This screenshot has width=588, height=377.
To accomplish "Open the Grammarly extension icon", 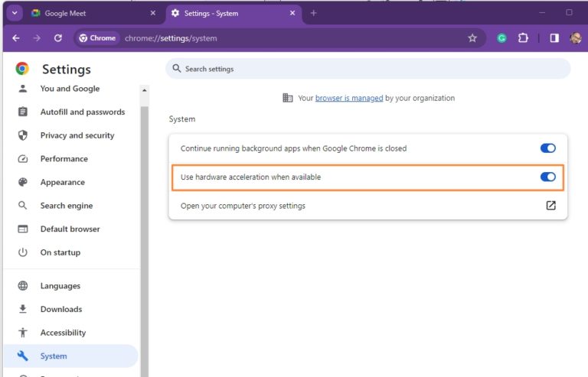I will (501, 38).
